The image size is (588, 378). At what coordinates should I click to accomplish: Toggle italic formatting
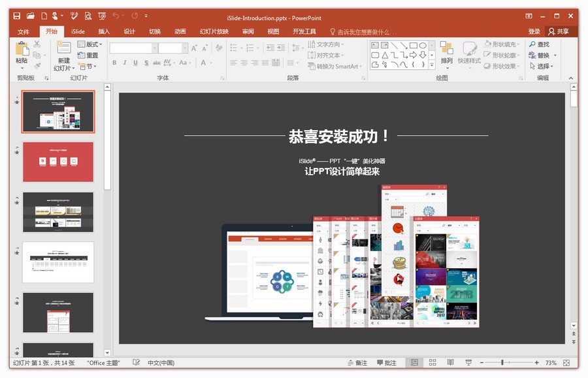pos(125,62)
